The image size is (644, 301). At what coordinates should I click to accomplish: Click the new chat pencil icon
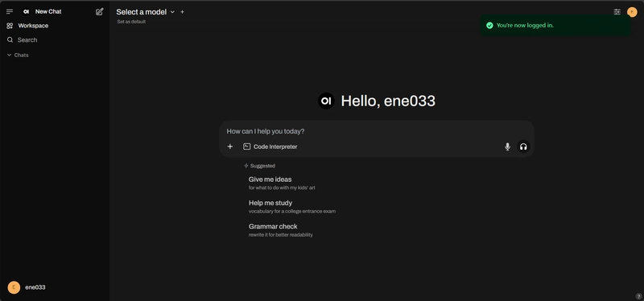[99, 11]
